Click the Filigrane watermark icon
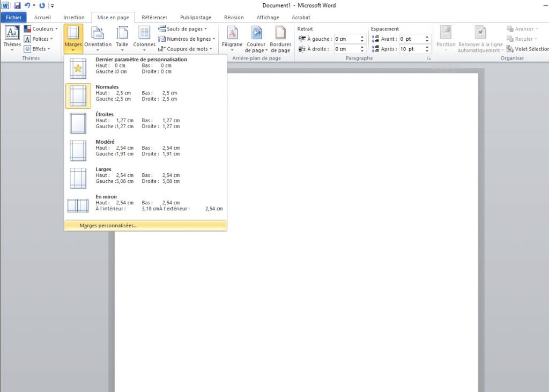Viewport: 549px width, 392px height. 232,38
